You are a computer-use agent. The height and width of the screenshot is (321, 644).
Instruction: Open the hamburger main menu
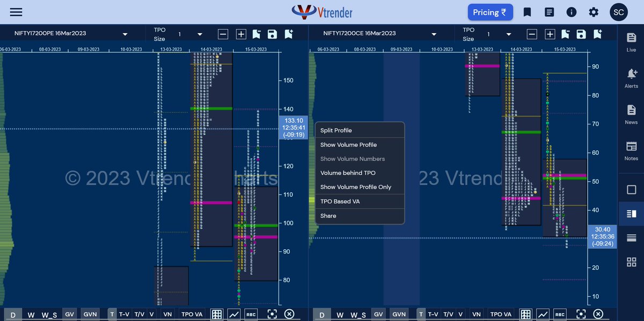tap(16, 12)
